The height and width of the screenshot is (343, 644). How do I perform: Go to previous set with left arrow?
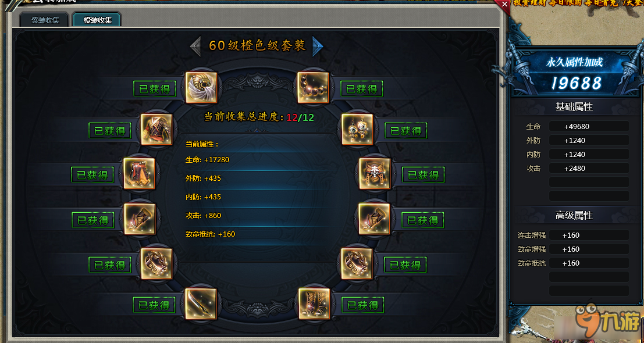click(x=195, y=46)
